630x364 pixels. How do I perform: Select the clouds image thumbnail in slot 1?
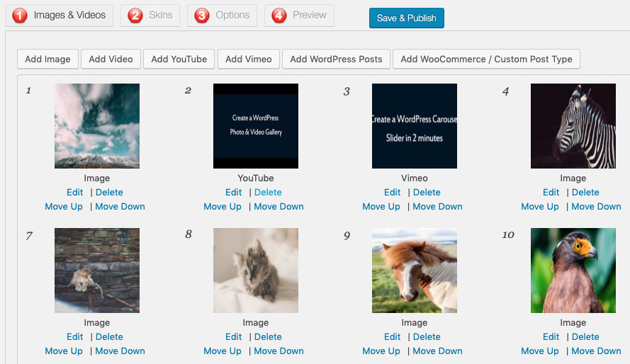(97, 126)
